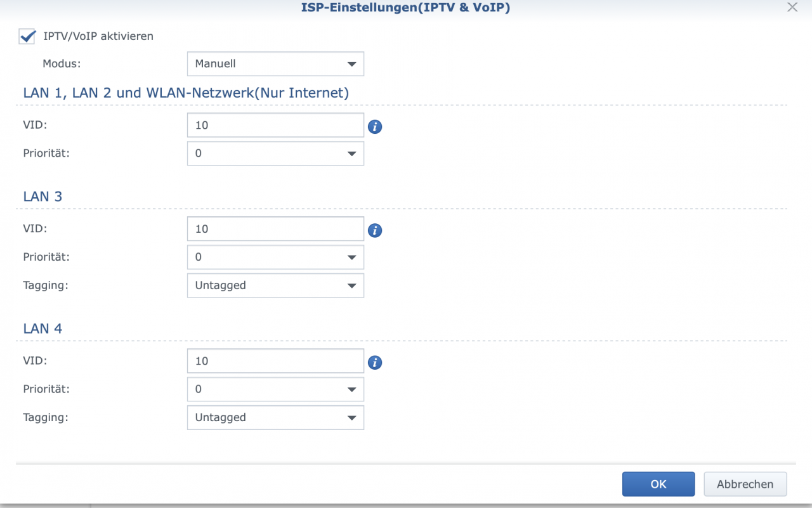
Task: Confirm settings with the OK button
Action: pos(658,484)
